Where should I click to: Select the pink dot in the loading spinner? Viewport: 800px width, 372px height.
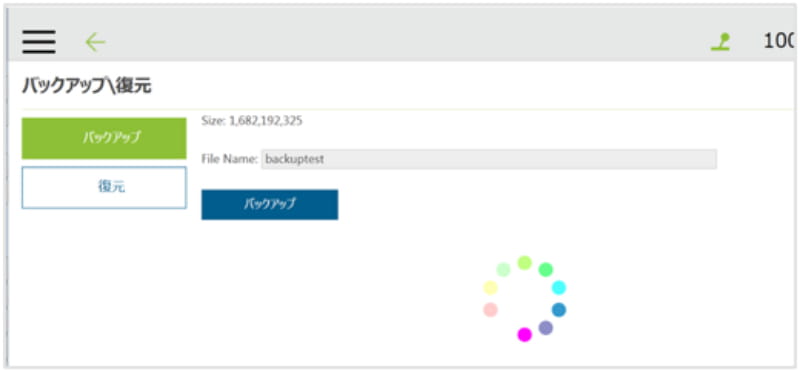pyautogui.click(x=490, y=310)
